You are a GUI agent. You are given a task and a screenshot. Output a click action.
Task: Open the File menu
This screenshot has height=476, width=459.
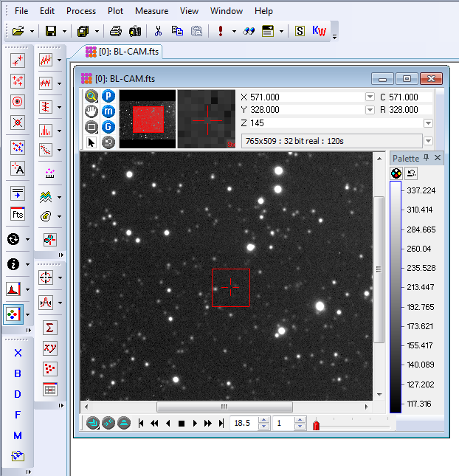click(x=21, y=11)
